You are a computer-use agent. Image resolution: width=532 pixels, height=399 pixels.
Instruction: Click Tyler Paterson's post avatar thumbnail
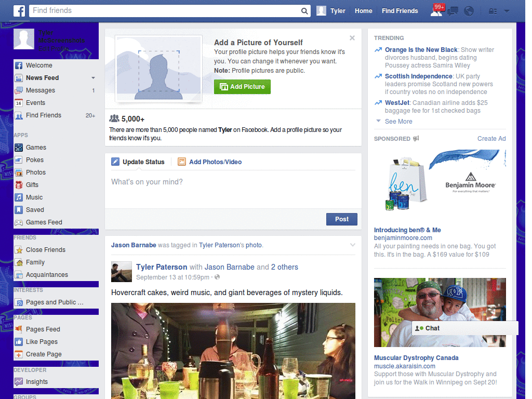122,272
